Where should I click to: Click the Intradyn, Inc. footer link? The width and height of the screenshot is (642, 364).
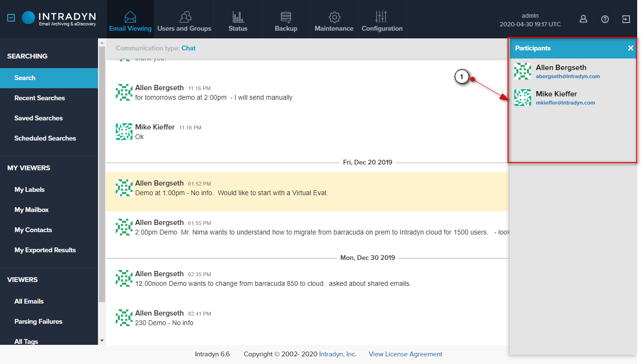[x=338, y=354]
